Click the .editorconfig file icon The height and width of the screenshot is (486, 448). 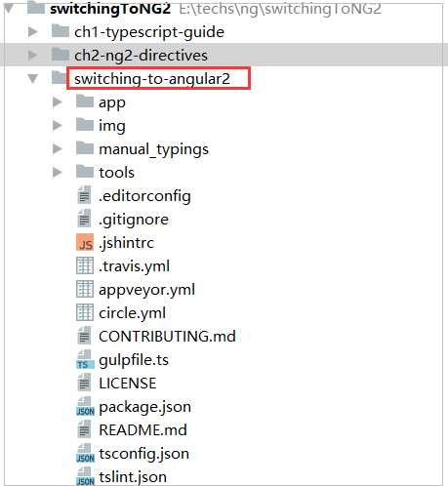coord(84,195)
